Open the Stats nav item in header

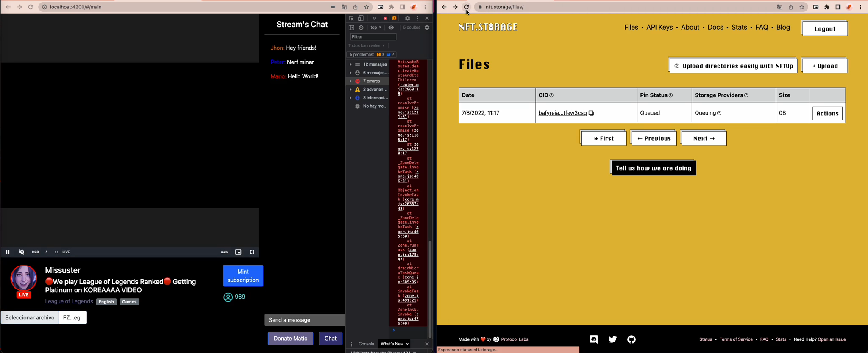[x=739, y=28]
